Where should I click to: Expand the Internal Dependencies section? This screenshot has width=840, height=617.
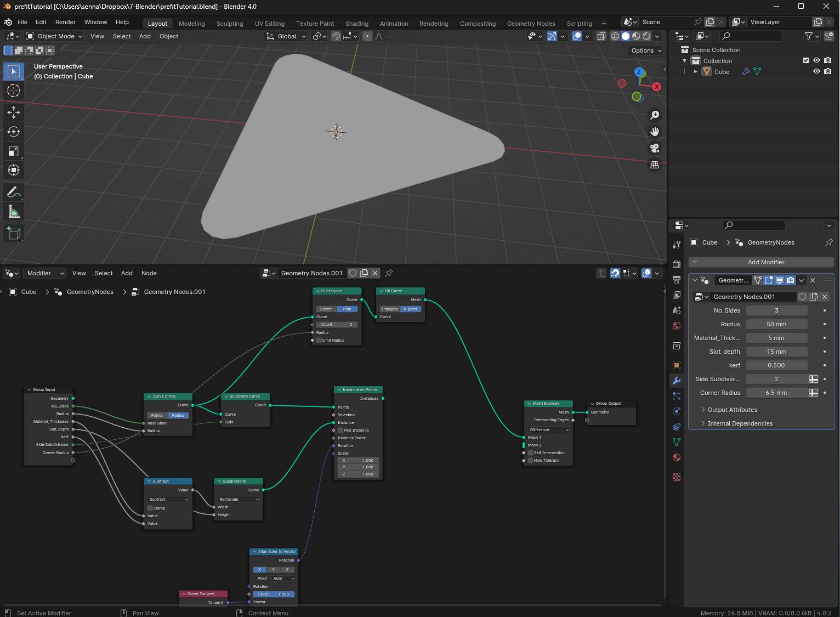tap(740, 423)
